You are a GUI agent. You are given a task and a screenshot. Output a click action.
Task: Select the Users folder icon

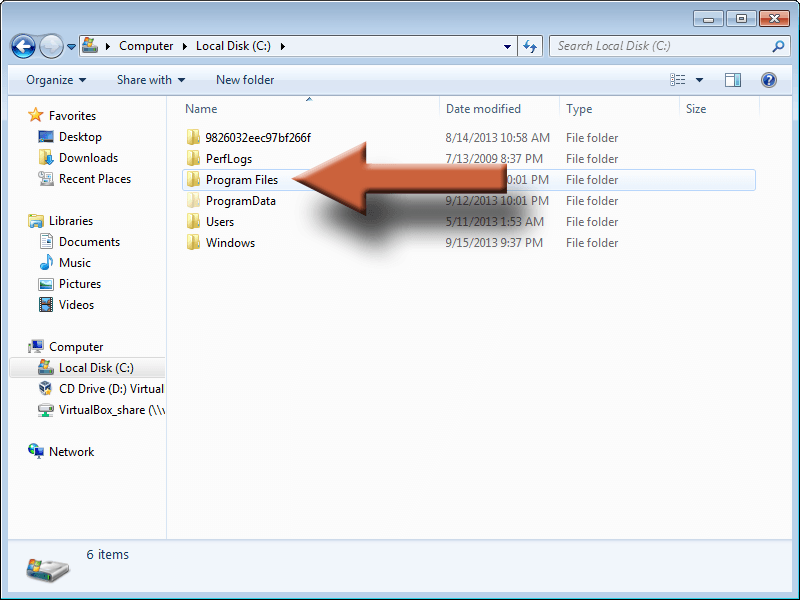[x=193, y=221]
